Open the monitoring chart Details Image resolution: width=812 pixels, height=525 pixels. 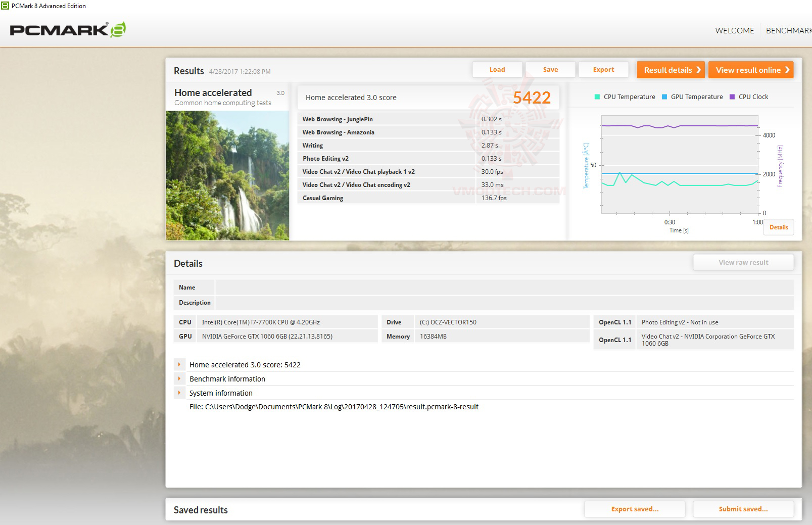[x=779, y=227]
